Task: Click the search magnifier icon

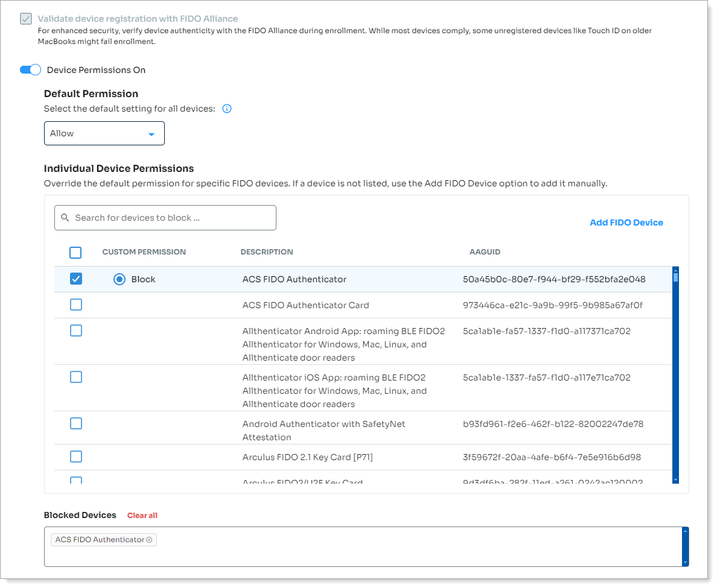Action: [x=65, y=218]
